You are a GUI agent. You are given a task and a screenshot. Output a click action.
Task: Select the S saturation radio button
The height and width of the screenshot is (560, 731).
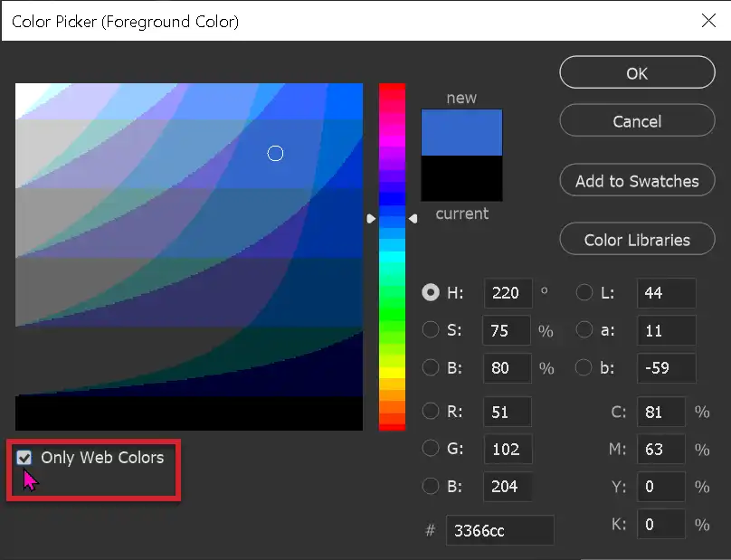click(431, 329)
